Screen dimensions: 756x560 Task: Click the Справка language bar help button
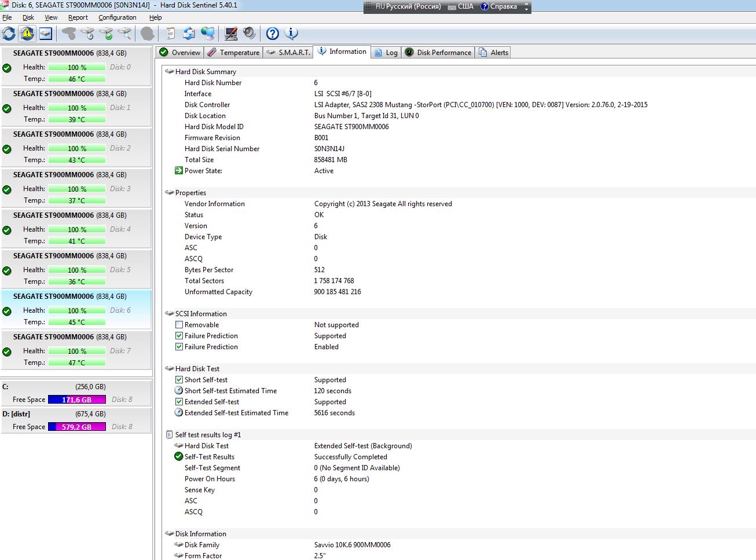[499, 6]
